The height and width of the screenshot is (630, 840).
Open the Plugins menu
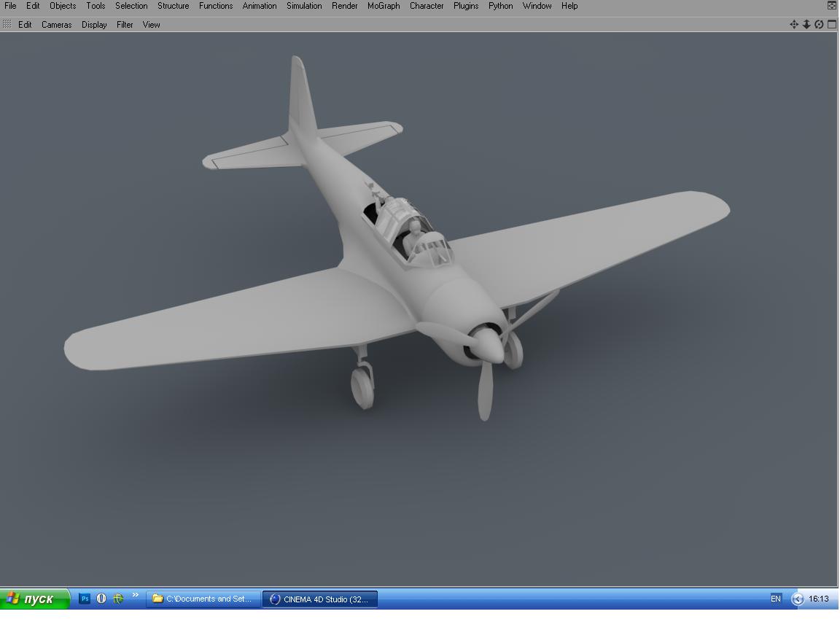point(466,6)
